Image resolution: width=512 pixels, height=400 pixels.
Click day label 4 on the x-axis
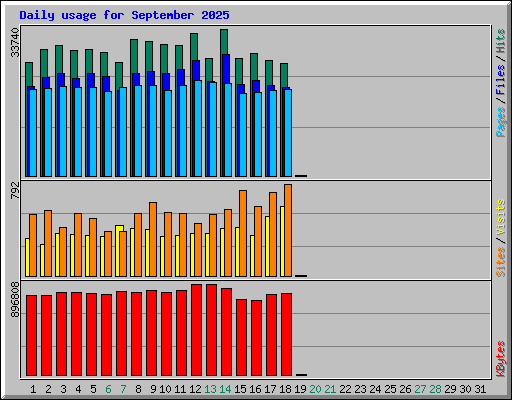[78, 389]
